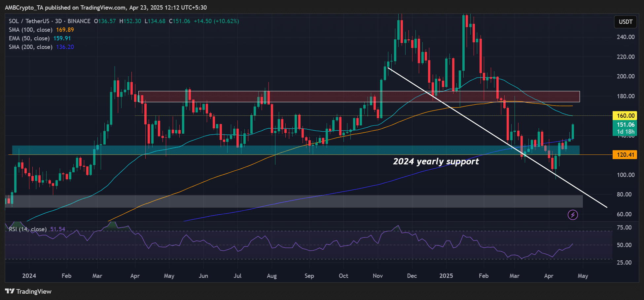Click the EMA (50, close) indicator legend
Screen dimensions: 644x300
point(29,38)
